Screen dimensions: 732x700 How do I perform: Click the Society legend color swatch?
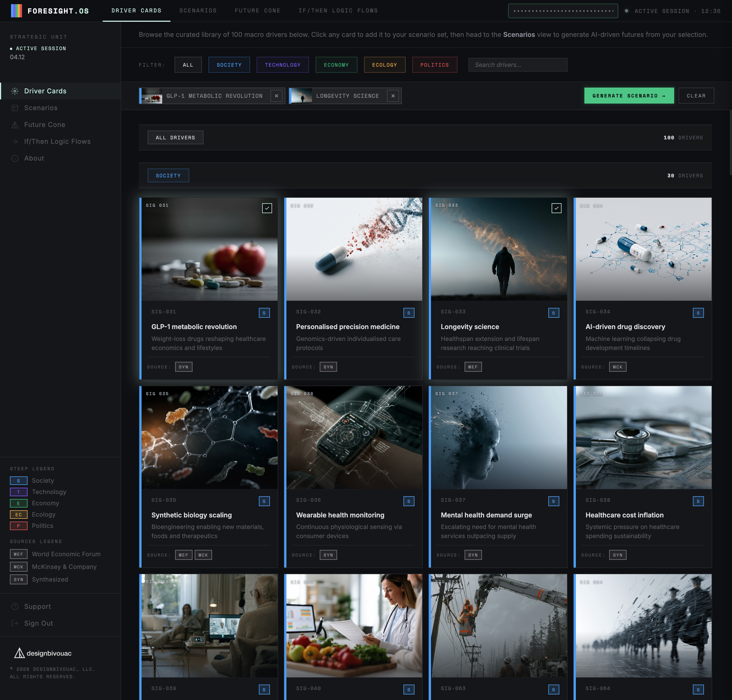click(x=19, y=481)
